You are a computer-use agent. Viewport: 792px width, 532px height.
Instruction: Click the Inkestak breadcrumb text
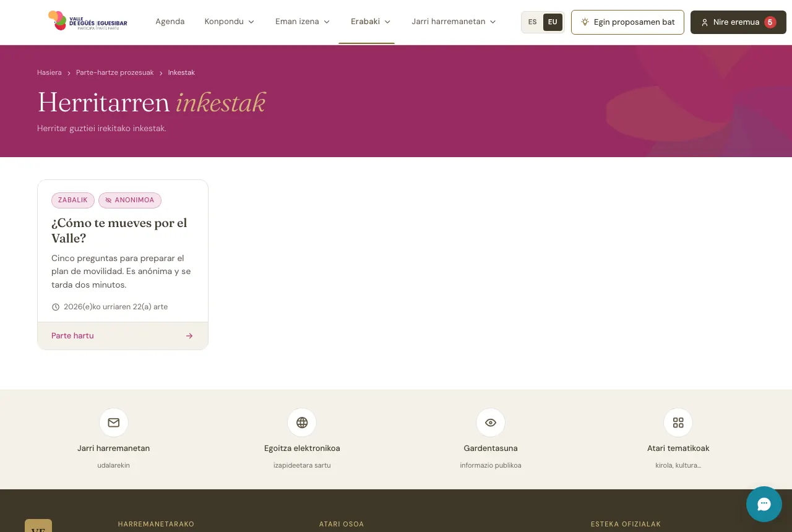pos(181,72)
